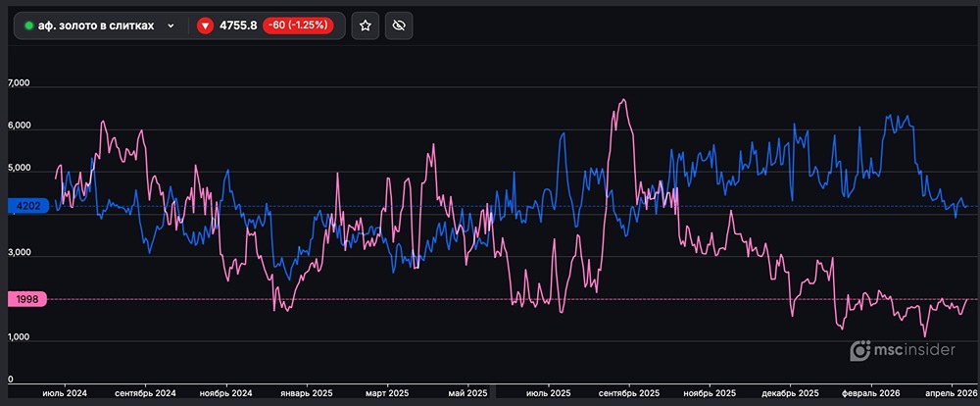980x406 pixels.
Task: Click the star favorite icon
Action: coord(366,25)
